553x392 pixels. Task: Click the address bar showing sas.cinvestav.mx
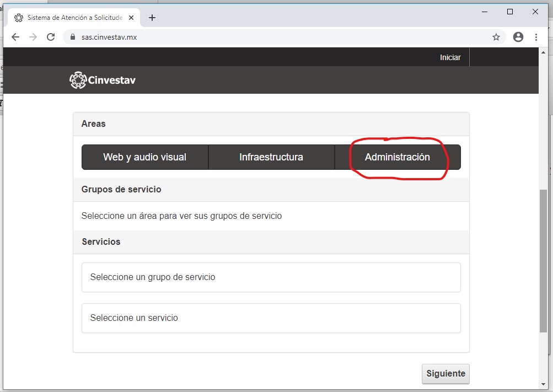(276, 37)
